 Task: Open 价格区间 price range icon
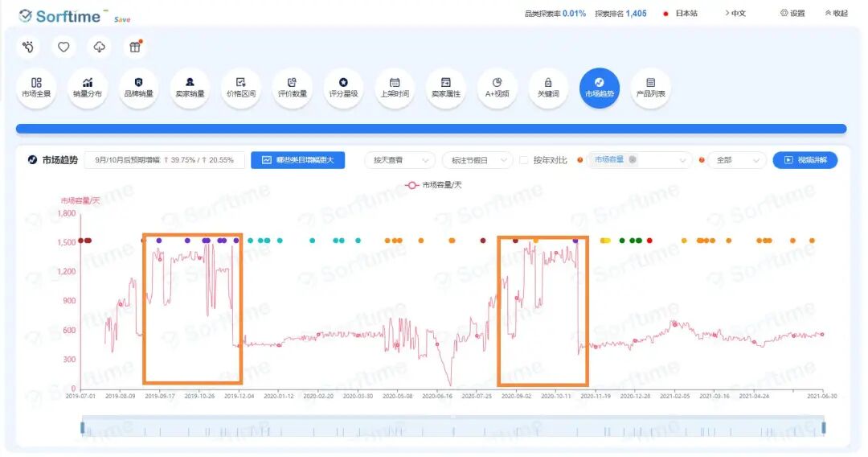(x=241, y=88)
